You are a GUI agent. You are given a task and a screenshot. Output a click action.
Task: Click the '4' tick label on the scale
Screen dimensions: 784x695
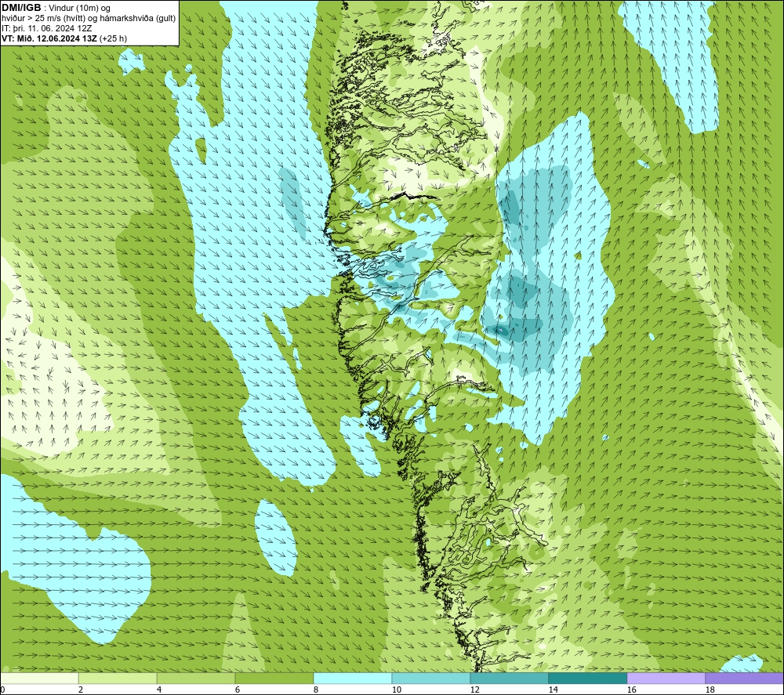click(159, 690)
